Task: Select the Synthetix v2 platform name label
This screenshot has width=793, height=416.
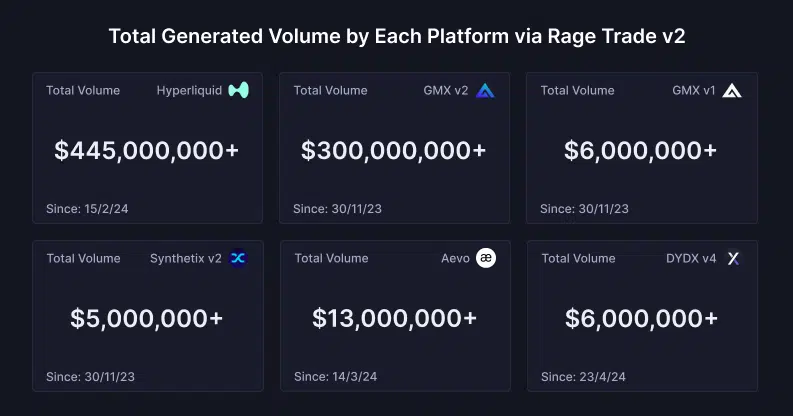Action: click(x=186, y=258)
